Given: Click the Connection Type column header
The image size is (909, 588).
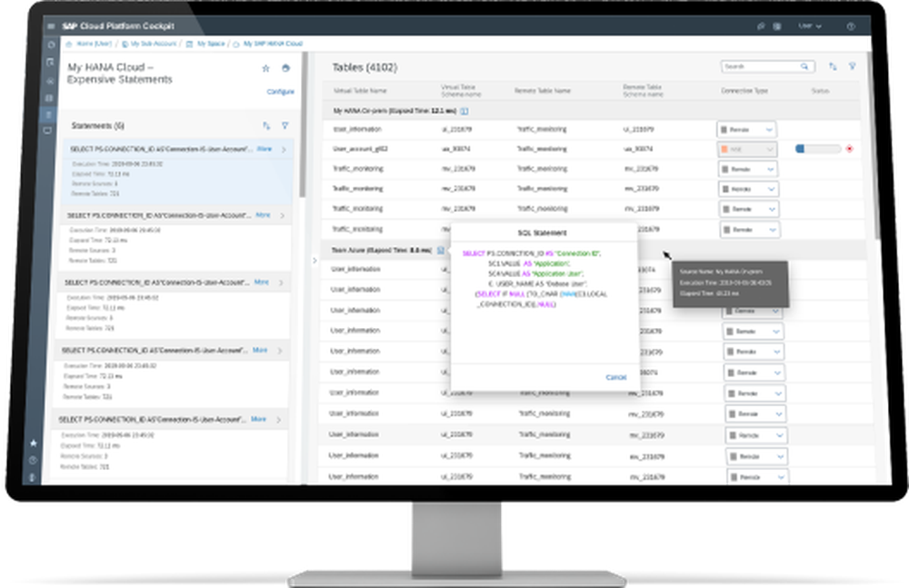Looking at the screenshot, I should pyautogui.click(x=744, y=91).
